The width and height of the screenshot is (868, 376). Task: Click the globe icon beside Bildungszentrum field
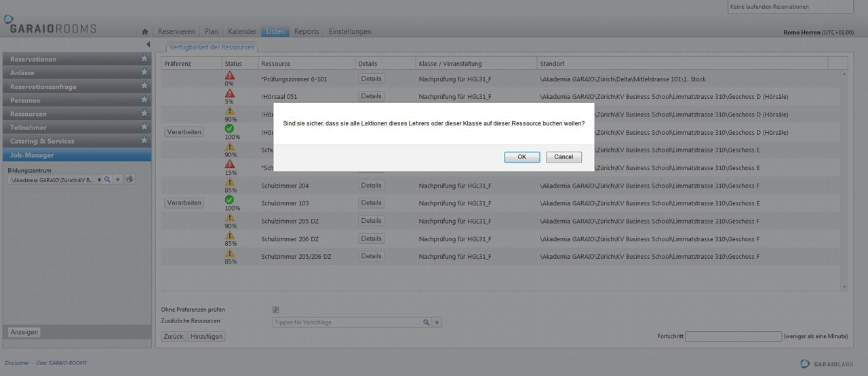tap(130, 180)
